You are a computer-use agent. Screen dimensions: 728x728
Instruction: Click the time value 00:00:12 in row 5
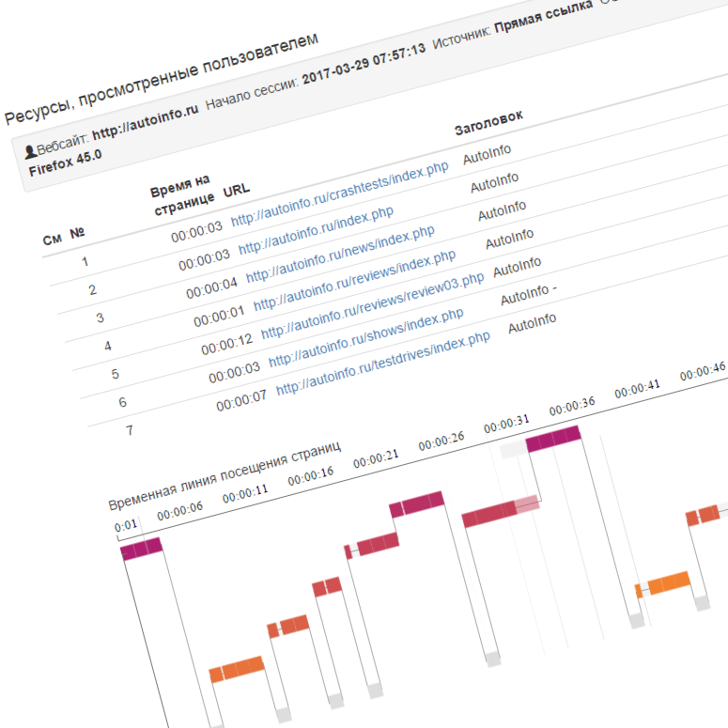click(x=226, y=344)
